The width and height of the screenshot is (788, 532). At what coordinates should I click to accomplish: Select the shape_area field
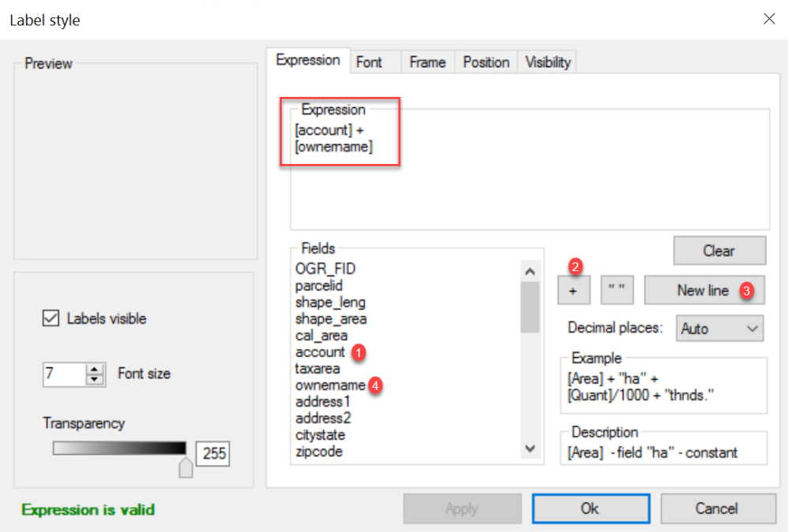tap(330, 318)
